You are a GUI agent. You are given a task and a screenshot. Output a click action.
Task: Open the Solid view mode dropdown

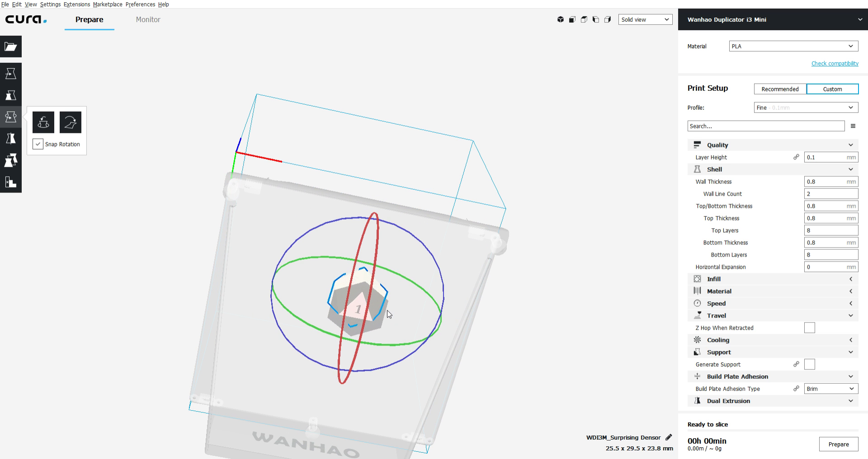click(x=645, y=19)
